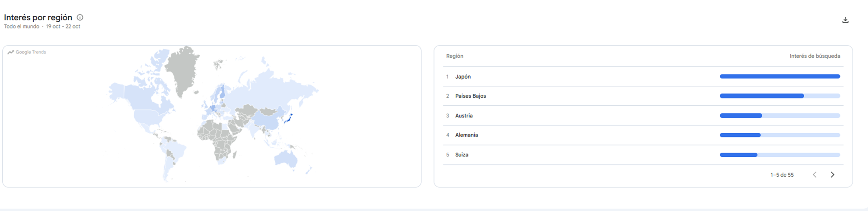Go to next page of regions
Viewport: 868px width, 211px height.
(x=832, y=175)
